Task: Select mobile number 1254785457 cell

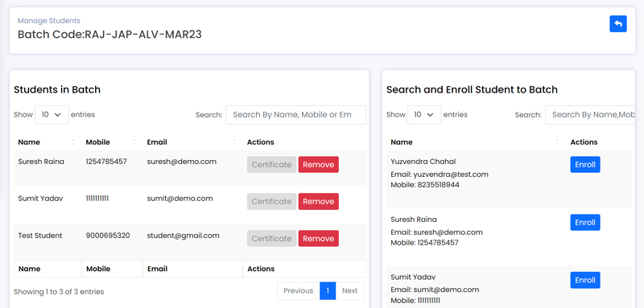Action: tap(106, 162)
